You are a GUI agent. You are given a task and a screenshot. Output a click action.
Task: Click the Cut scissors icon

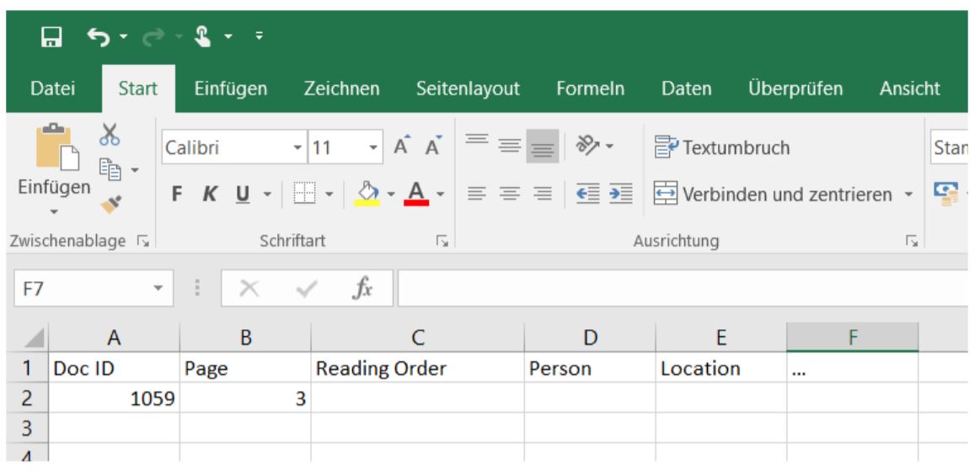tap(110, 133)
